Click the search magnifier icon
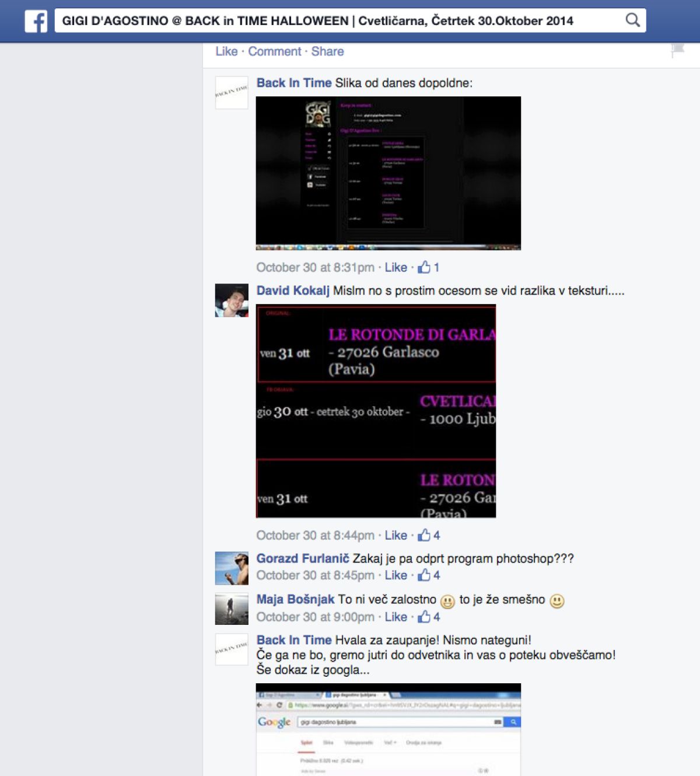 tap(633, 20)
